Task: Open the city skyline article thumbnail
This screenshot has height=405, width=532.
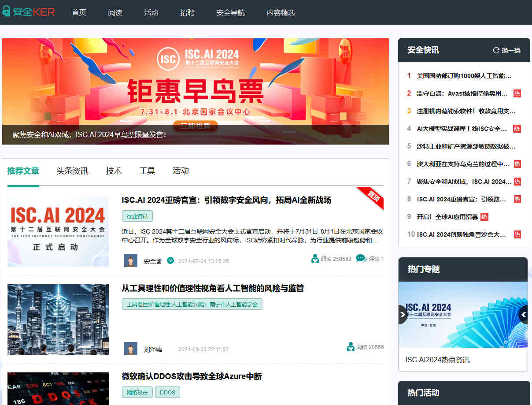Action: [58, 319]
